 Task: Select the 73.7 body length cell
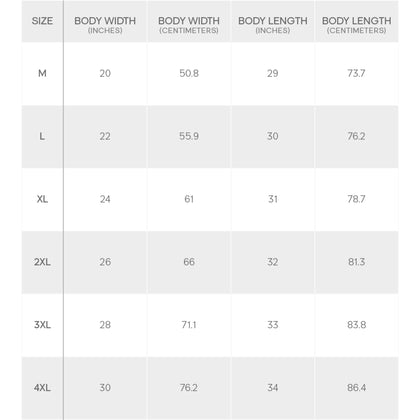(x=356, y=73)
